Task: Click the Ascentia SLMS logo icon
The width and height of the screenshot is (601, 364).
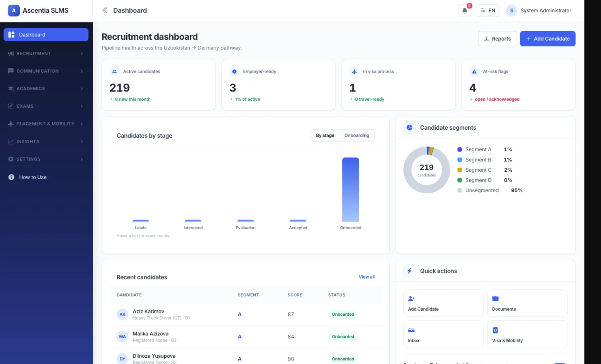Action: coord(14,10)
